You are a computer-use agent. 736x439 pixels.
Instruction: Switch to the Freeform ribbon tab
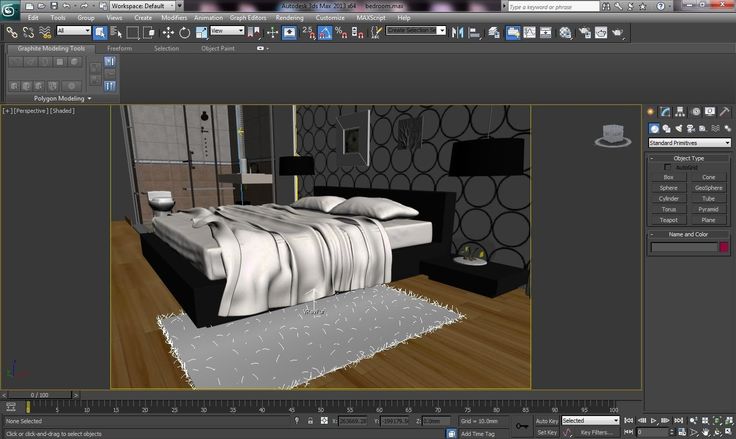(x=120, y=48)
